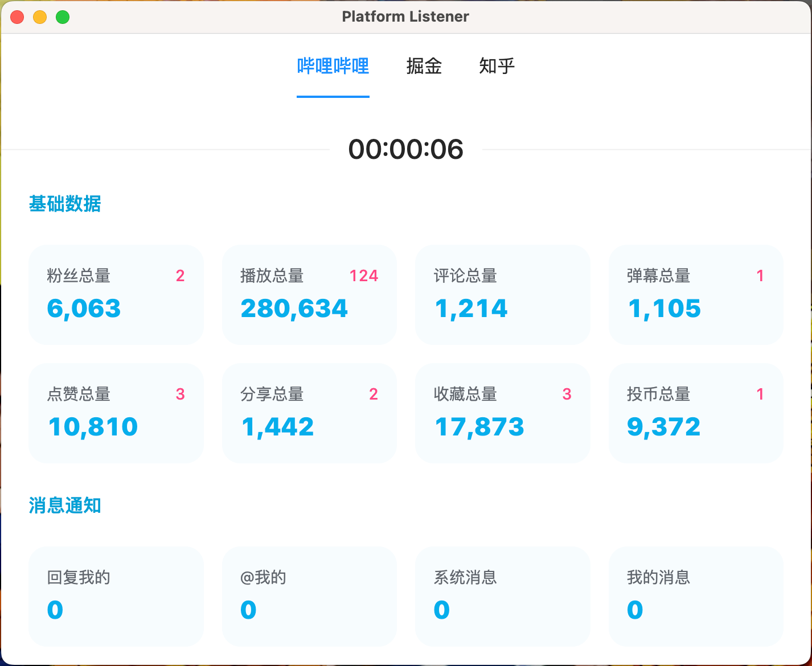Image resolution: width=812 pixels, height=666 pixels.
Task: Click the 分享总量 card showing 1,442
Action: click(309, 413)
